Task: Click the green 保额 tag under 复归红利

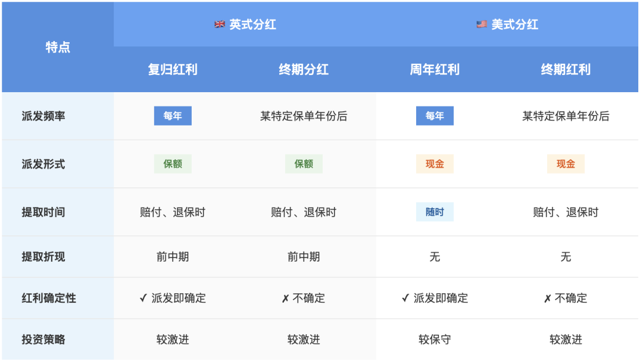Action: (173, 164)
